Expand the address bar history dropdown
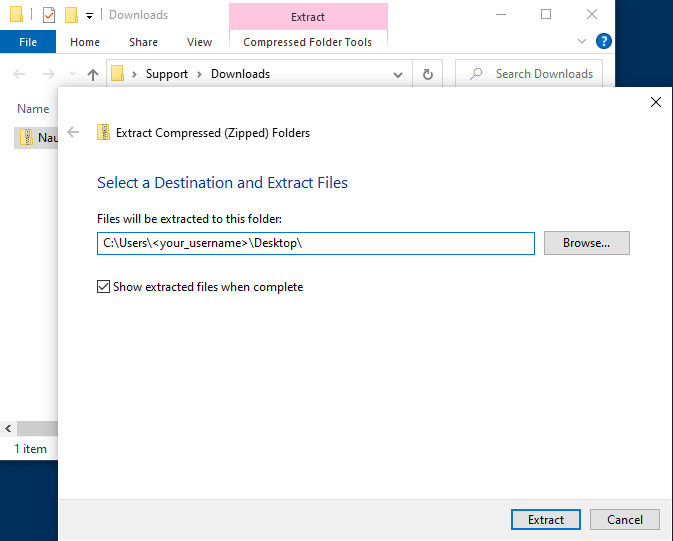The image size is (673, 541). point(397,75)
